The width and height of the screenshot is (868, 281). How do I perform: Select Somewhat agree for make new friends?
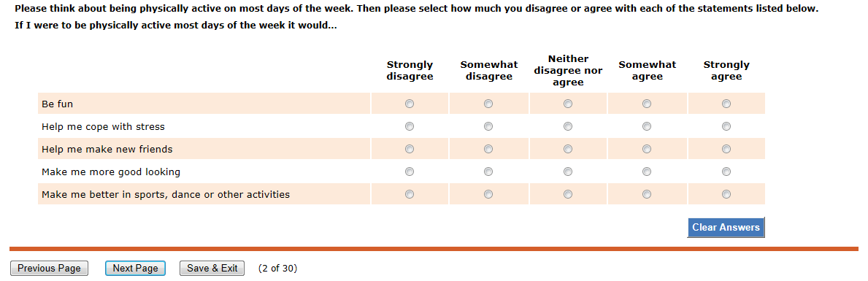coord(647,149)
